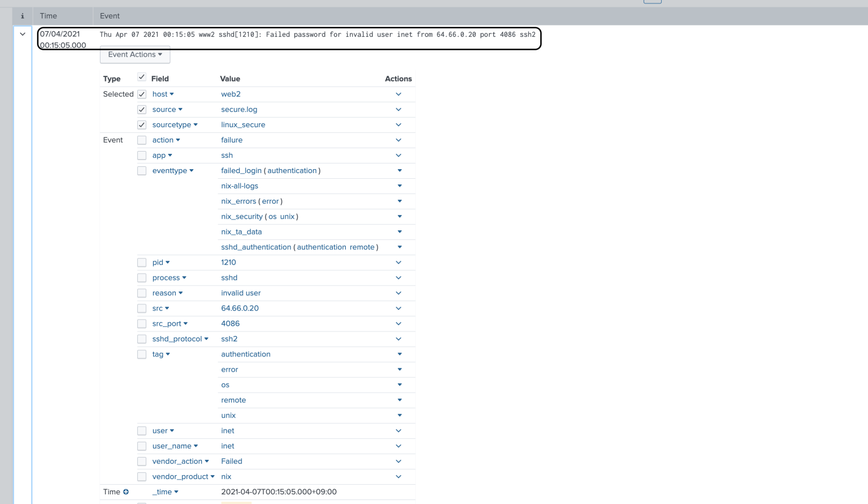Open the Event Actions menu
Image resolution: width=868 pixels, height=504 pixels.
(134, 54)
